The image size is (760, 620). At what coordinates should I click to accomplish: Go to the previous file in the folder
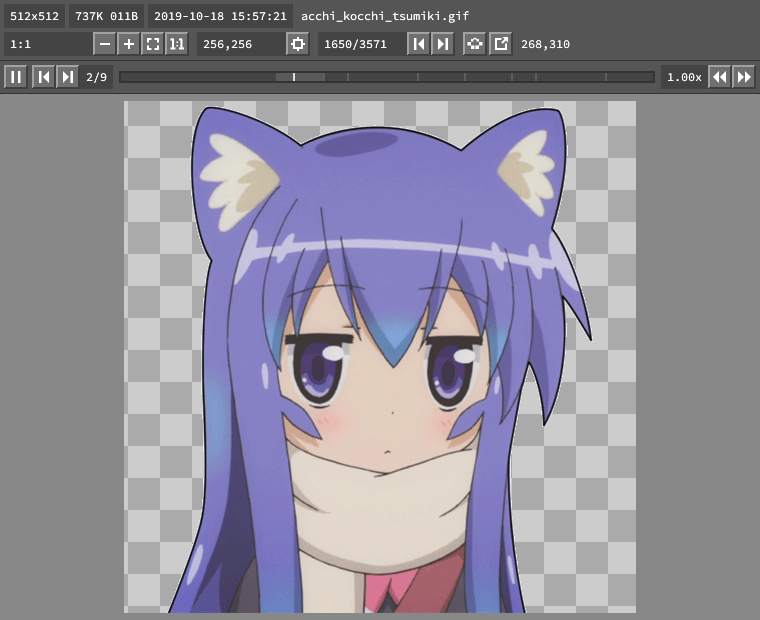419,44
